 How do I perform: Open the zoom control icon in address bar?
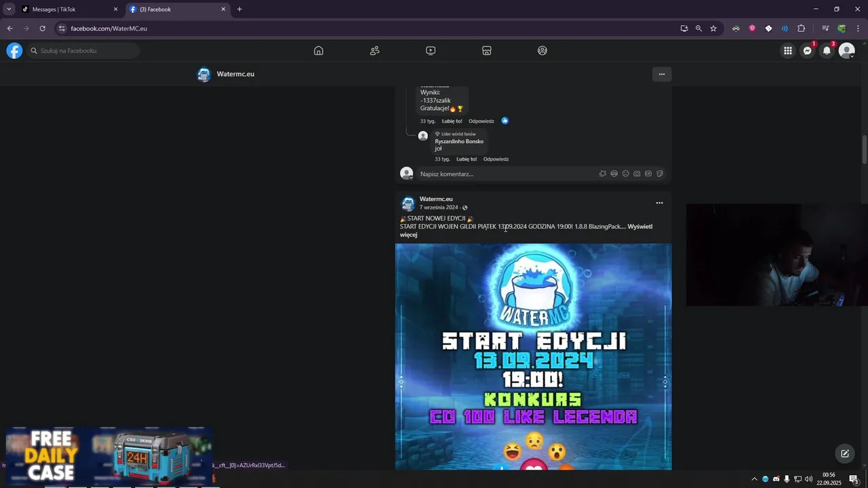coord(698,28)
